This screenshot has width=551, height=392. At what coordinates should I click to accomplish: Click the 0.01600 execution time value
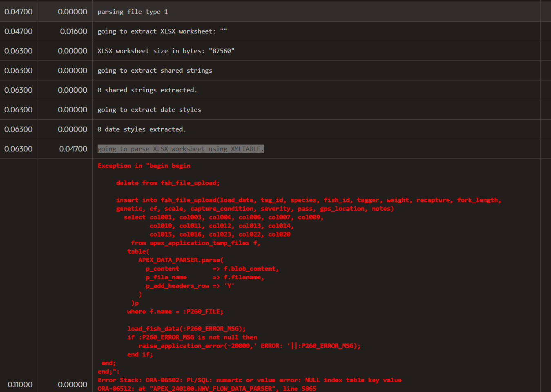point(74,31)
